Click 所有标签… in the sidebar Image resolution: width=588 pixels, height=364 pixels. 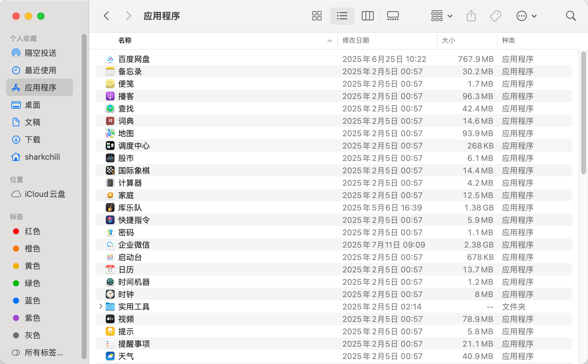point(43,353)
